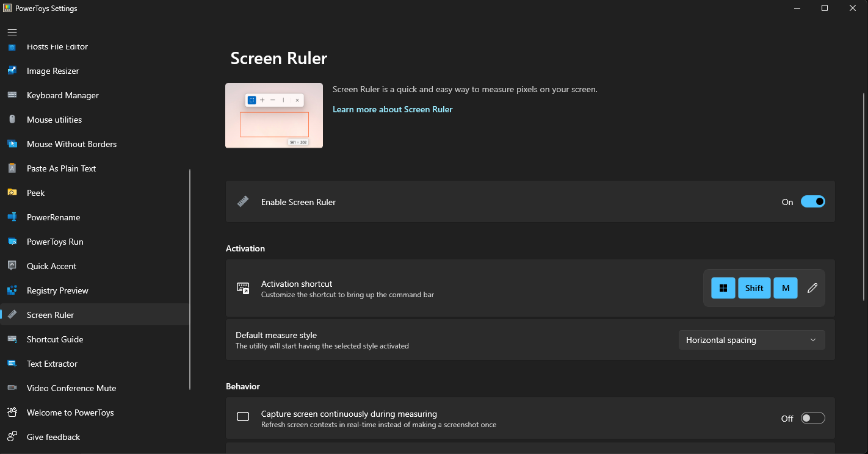Click the Peek icon in sidebar
Image resolution: width=868 pixels, height=454 pixels.
(12, 193)
